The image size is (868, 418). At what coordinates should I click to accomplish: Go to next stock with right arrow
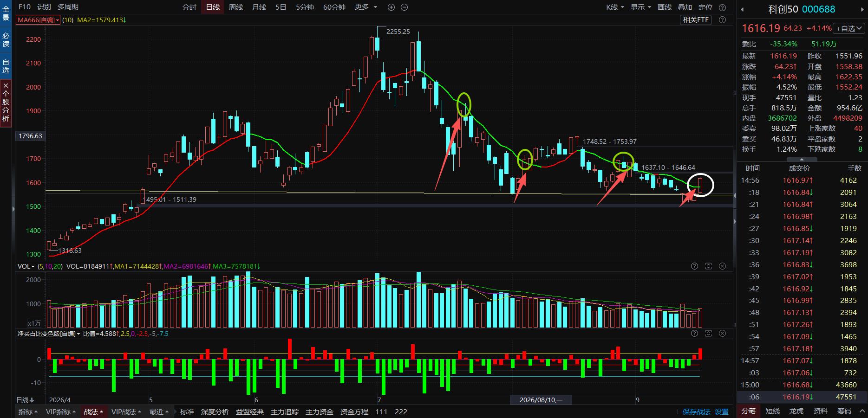(862, 9)
